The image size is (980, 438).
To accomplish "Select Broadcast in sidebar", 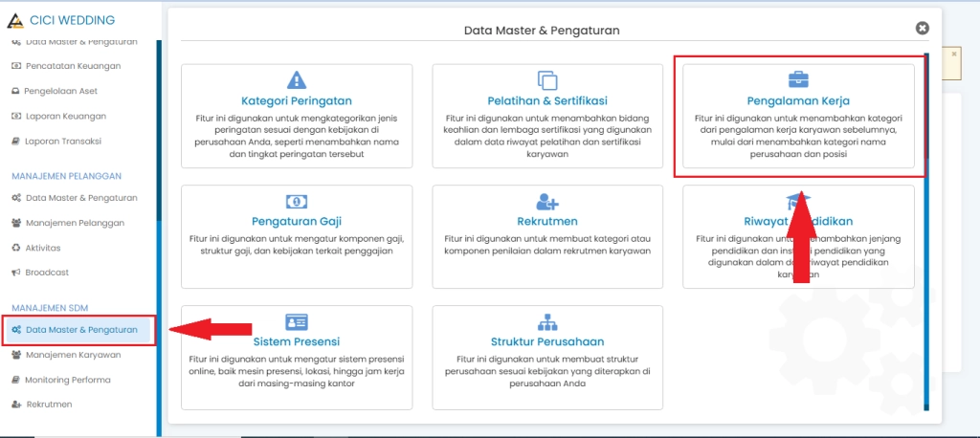I will (47, 273).
